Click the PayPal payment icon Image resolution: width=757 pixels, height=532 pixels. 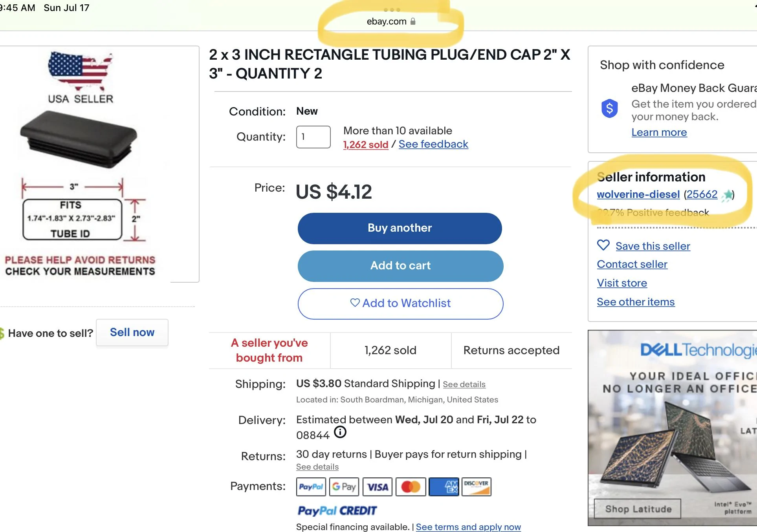pos(311,487)
